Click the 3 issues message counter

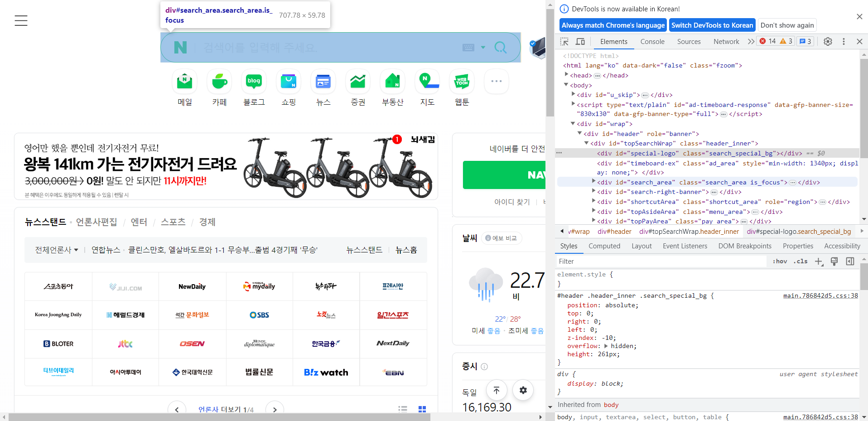tap(805, 41)
